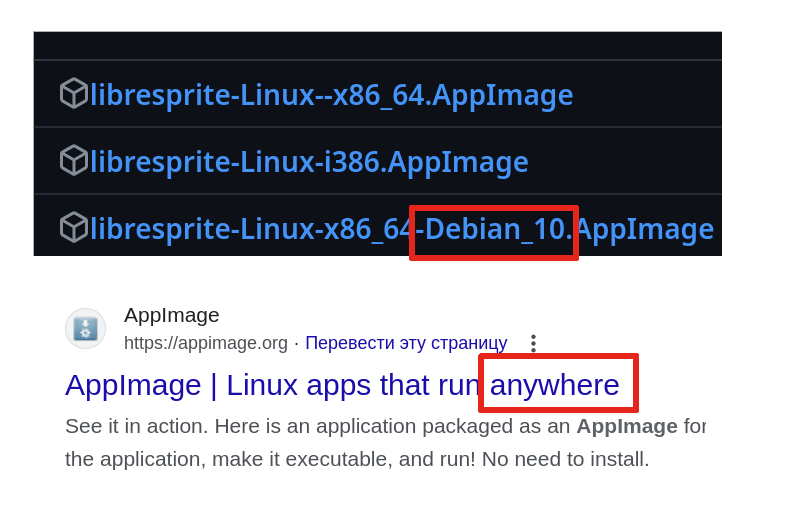Click snippet text 'See it in action.'

click(137, 426)
